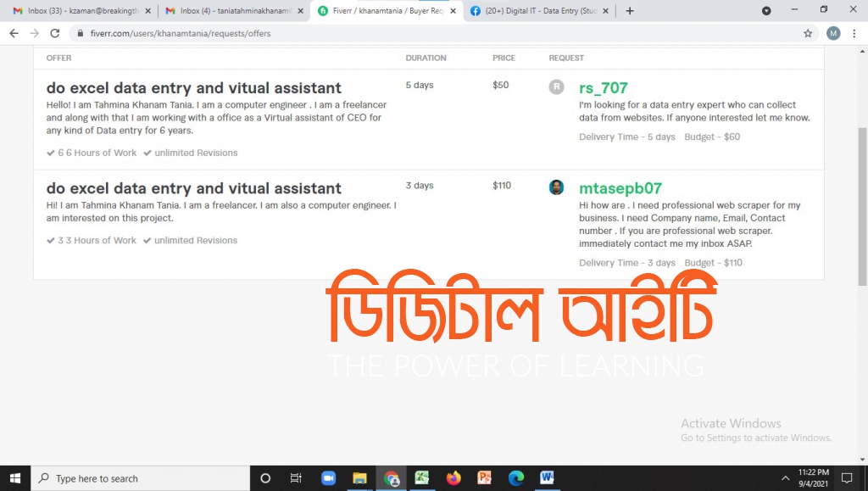Open Zoom from the taskbar
Viewport: 868px width, 491px height.
(328, 478)
